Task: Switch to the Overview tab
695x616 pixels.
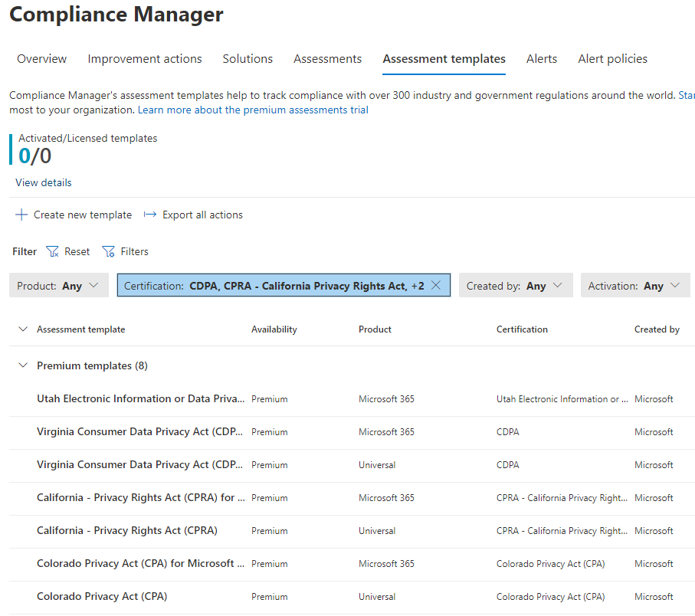Action: 41,59
